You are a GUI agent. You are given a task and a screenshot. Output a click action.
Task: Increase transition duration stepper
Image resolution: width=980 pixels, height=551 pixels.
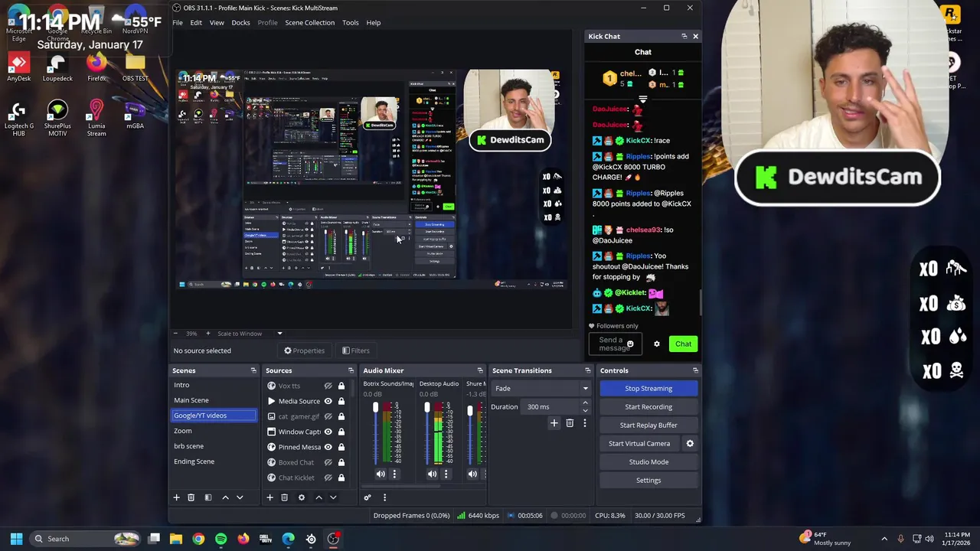(585, 403)
